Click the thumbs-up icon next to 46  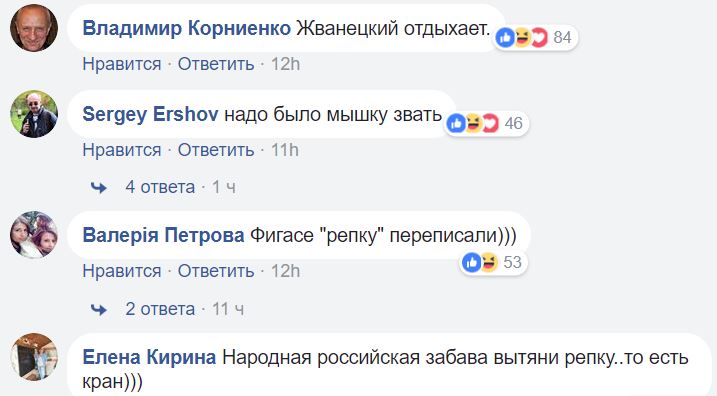click(456, 123)
